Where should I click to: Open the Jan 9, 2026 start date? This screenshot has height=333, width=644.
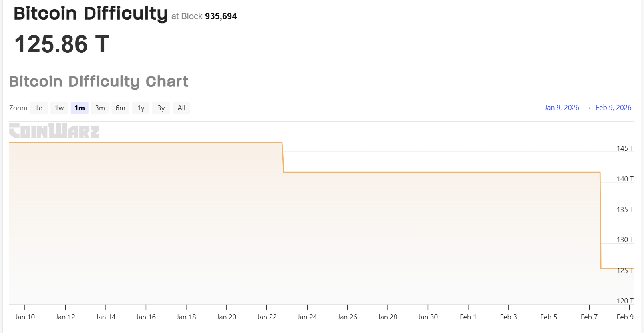point(561,107)
